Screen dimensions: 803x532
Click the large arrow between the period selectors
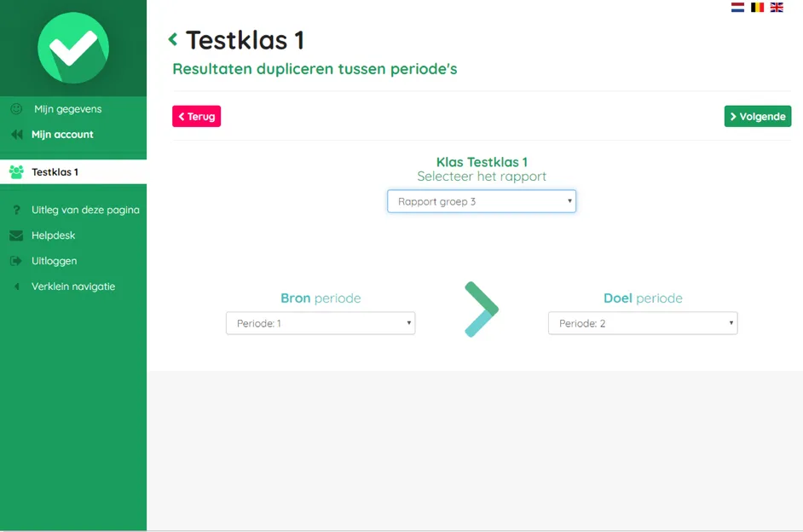[482, 309]
